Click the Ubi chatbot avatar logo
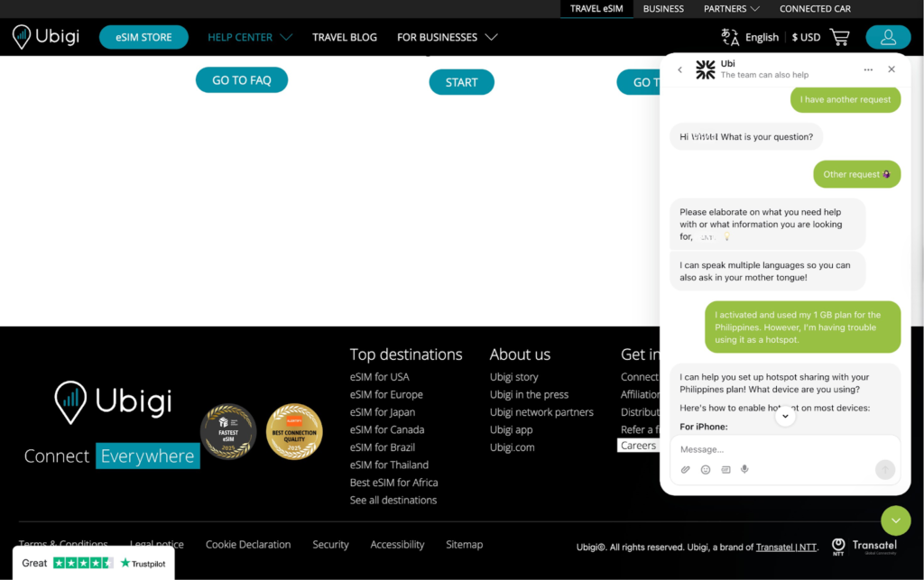 click(706, 69)
